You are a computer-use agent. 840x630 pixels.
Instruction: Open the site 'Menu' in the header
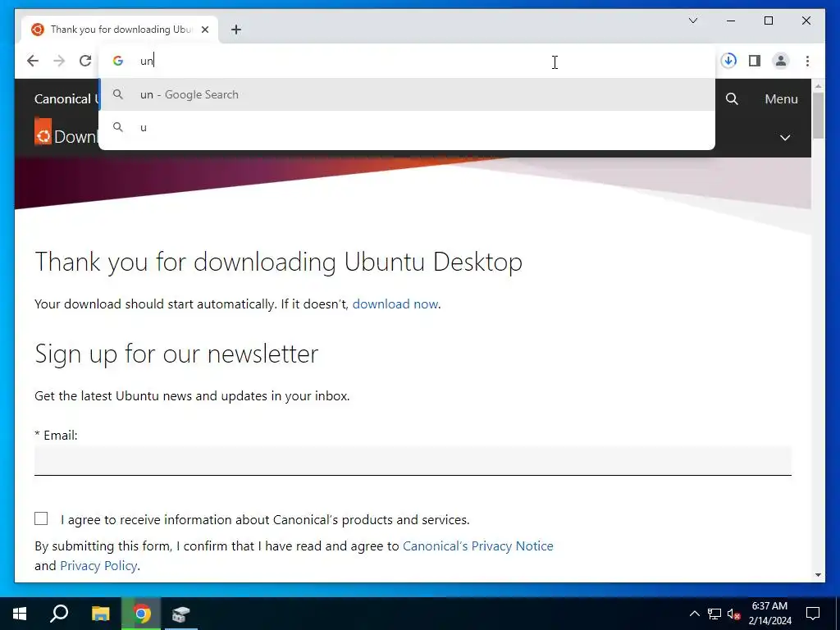[x=781, y=99]
